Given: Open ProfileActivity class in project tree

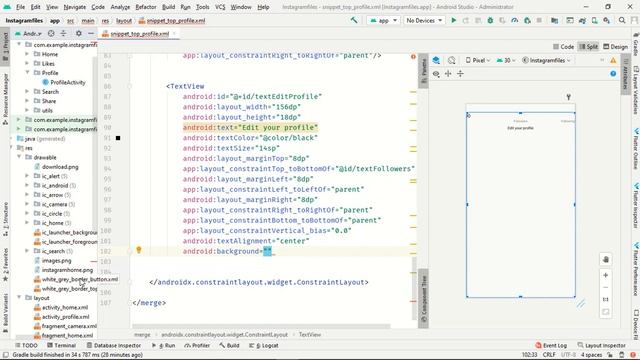Looking at the screenshot, I should 64,82.
